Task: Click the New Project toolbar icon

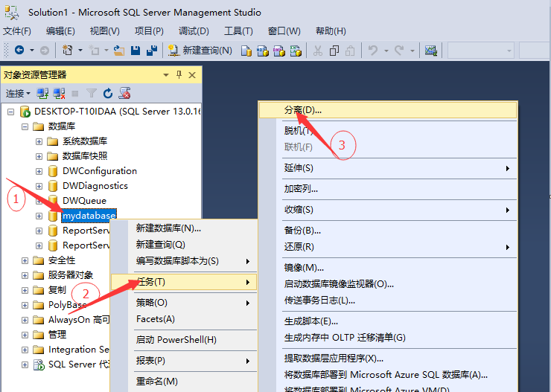Action: 67,50
